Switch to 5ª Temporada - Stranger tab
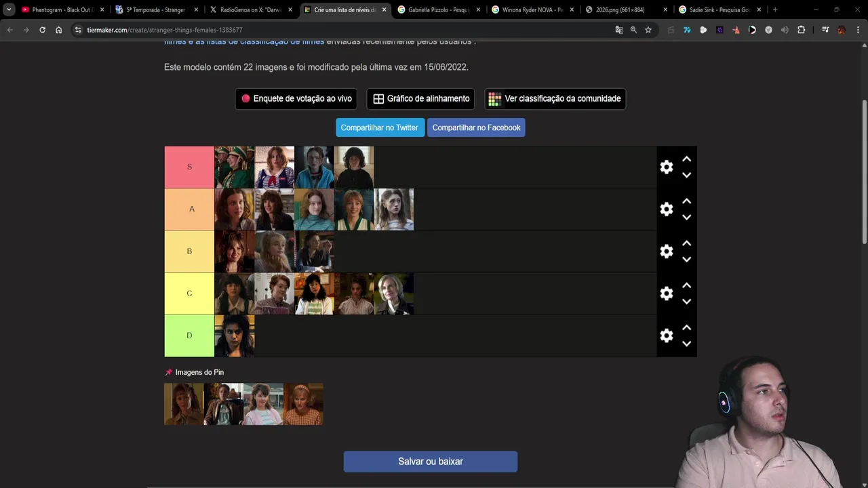The width and height of the screenshot is (868, 488). coord(155,9)
